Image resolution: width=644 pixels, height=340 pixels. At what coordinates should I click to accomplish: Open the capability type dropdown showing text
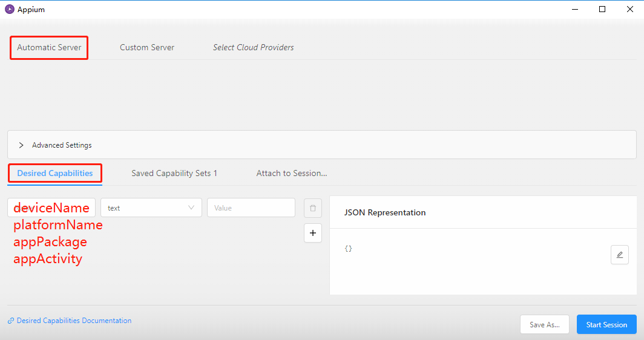click(x=145, y=208)
